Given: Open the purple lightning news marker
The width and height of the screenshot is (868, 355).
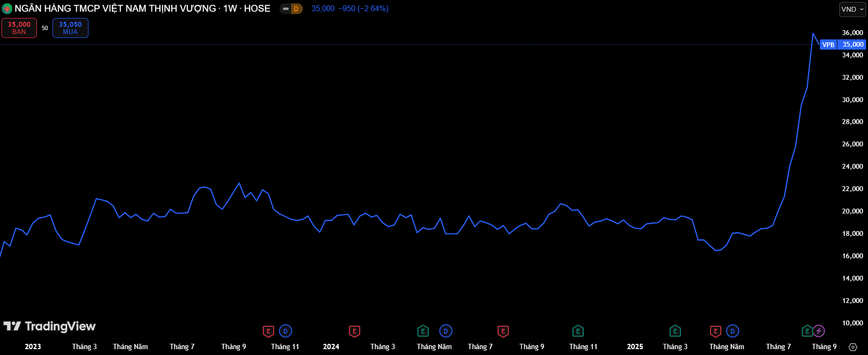Looking at the screenshot, I should coord(819,331).
